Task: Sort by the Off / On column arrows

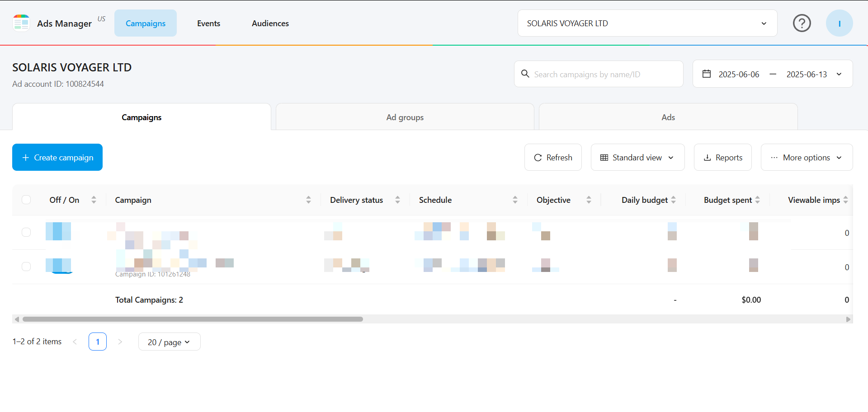Action: tap(94, 200)
